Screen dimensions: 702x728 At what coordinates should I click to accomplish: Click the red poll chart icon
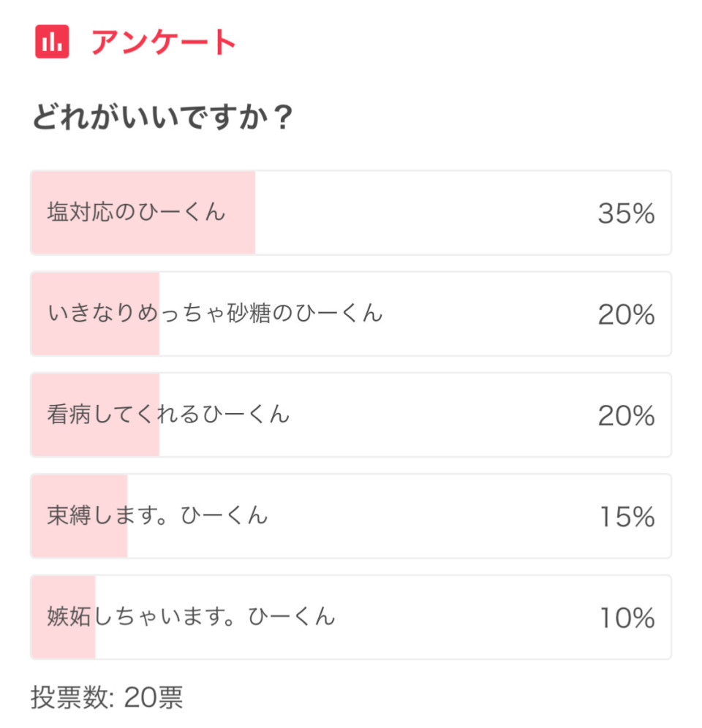[x=52, y=42]
